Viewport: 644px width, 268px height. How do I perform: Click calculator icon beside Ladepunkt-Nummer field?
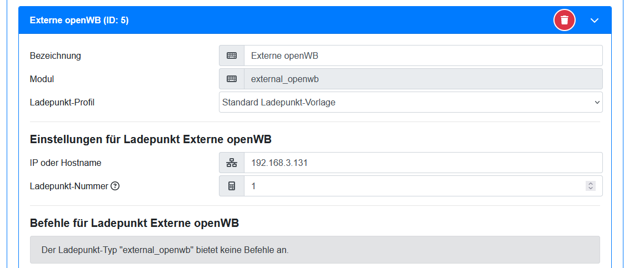click(x=232, y=186)
